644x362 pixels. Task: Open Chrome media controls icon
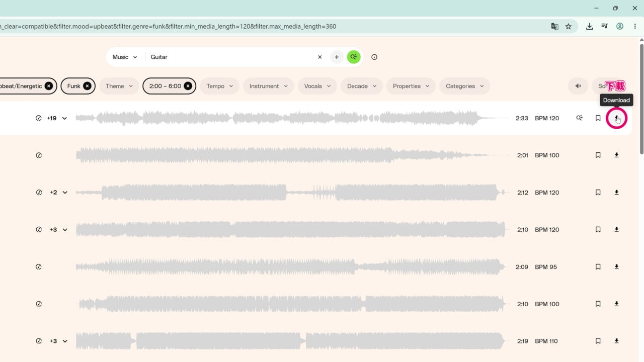(x=605, y=26)
